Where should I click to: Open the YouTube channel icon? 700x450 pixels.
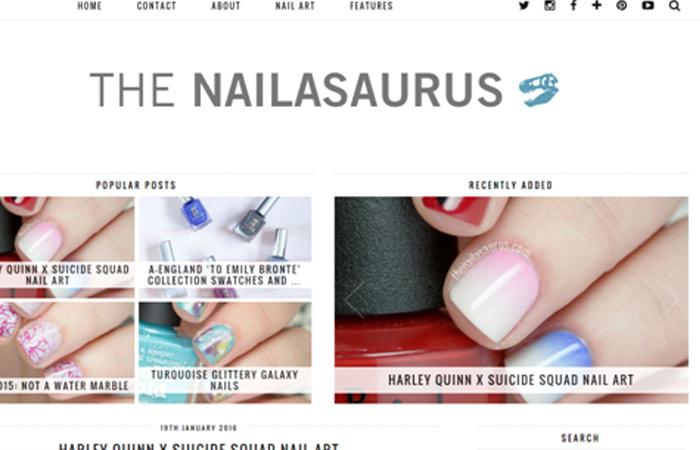[648, 5]
